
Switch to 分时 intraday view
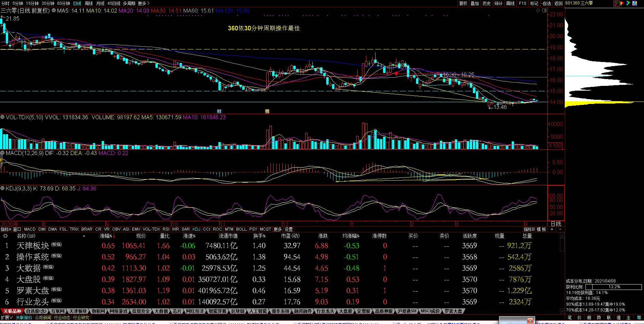coord(5,3)
